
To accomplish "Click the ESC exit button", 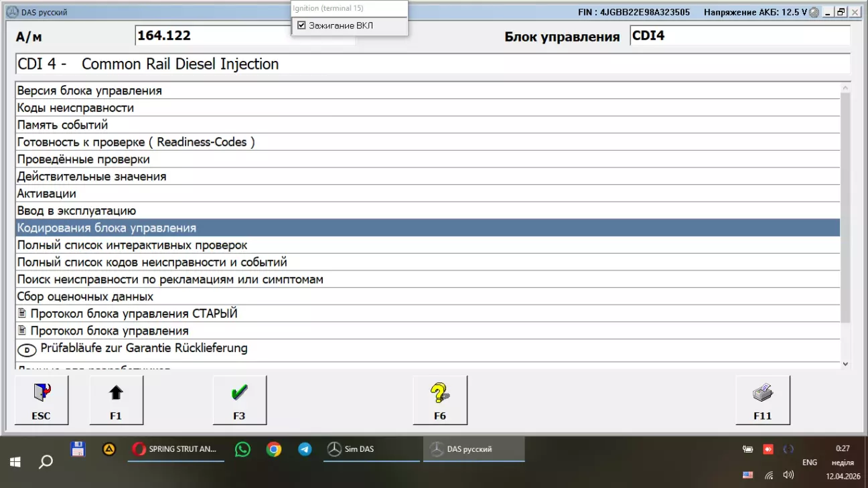I will click(x=42, y=400).
